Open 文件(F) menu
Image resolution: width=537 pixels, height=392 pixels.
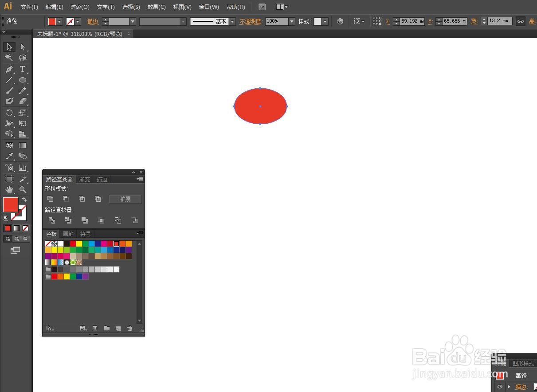[29, 7]
